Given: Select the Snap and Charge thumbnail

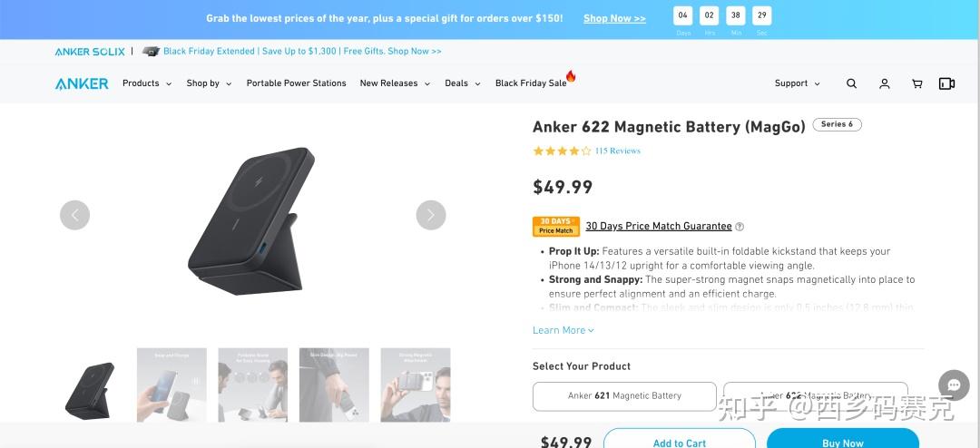Looking at the screenshot, I should [x=171, y=385].
